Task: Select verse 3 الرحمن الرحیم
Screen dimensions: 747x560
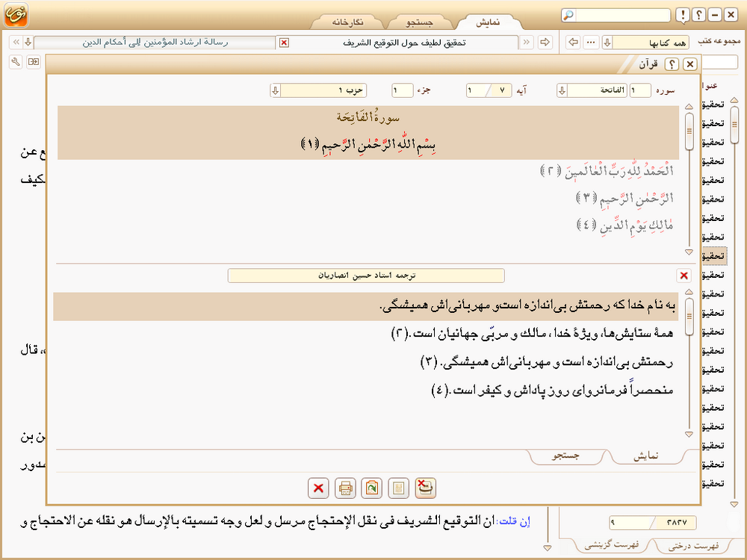Action: (x=624, y=198)
